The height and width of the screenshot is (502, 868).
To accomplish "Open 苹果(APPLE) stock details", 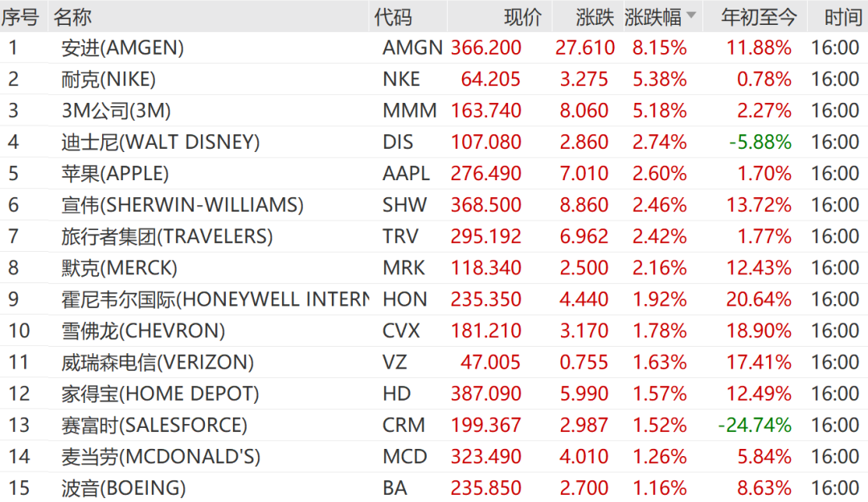I will [x=115, y=173].
